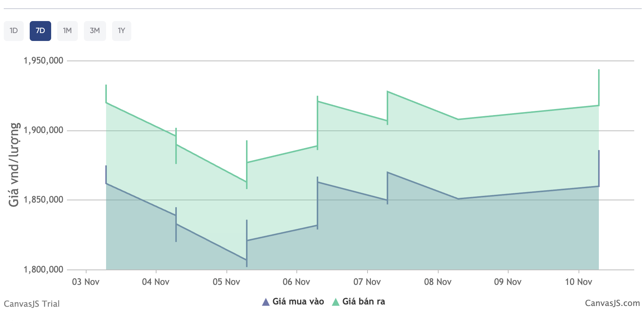Click the 08 Nov x-axis label
The image size is (644, 321).
click(438, 282)
